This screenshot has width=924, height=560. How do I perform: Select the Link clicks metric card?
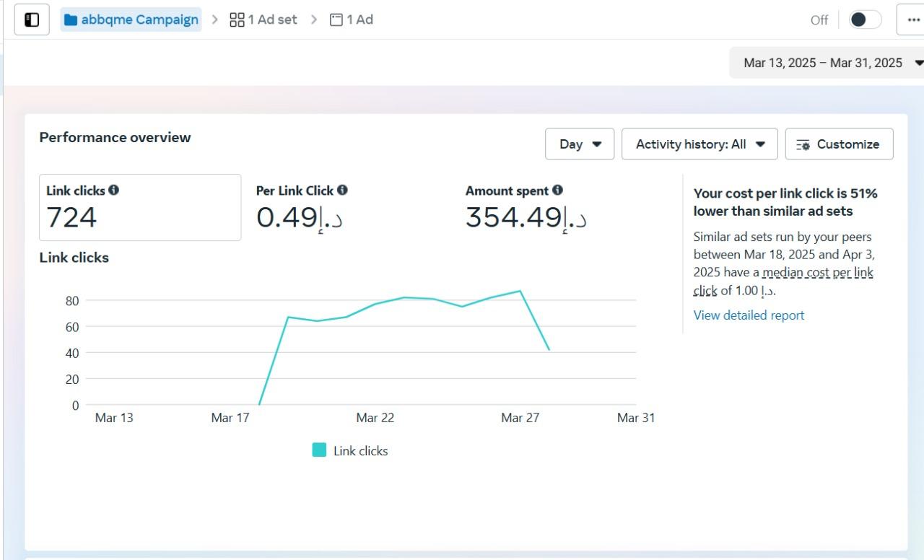(140, 207)
